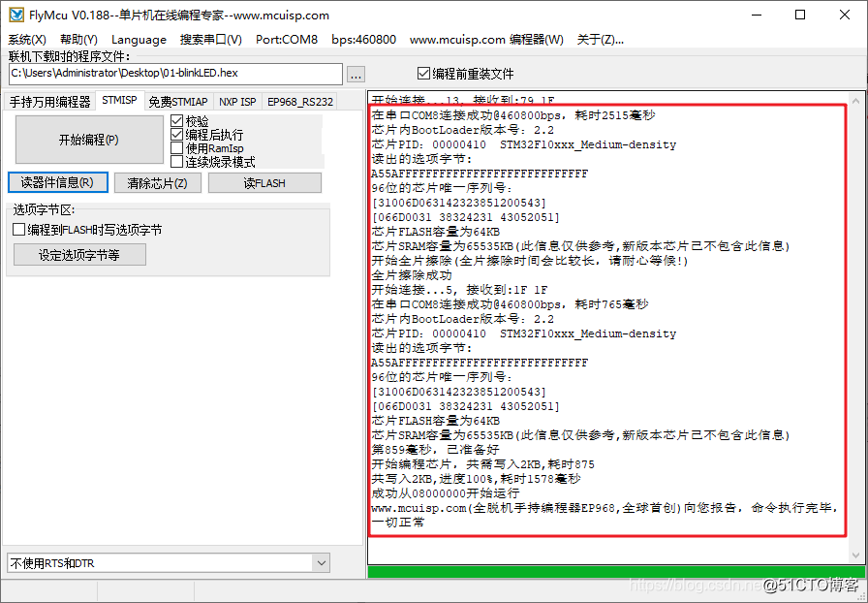Close the FlyMcu window
The height and width of the screenshot is (603, 868).
pyautogui.click(x=844, y=15)
